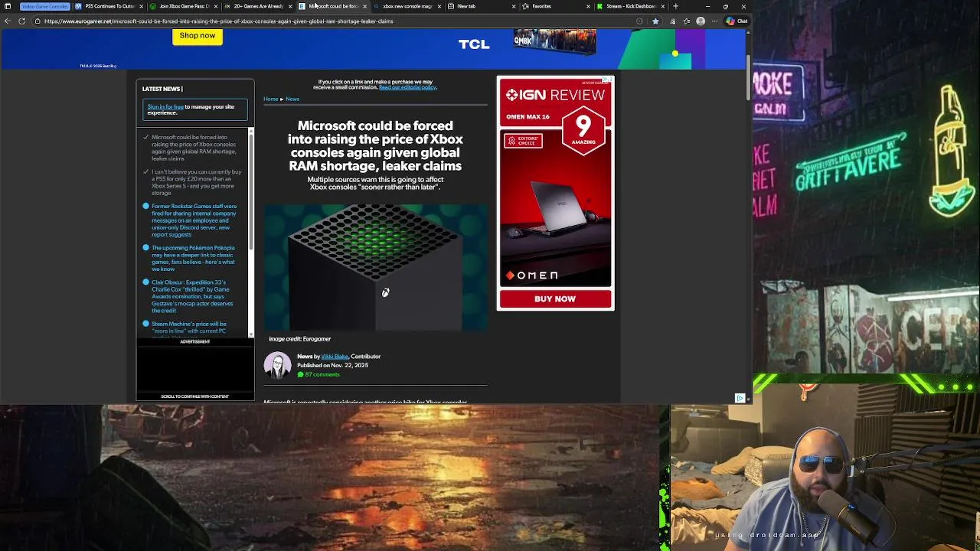The image size is (980, 551).
Task: Open ad info icon on IGN Review ad
Action: [x=606, y=80]
